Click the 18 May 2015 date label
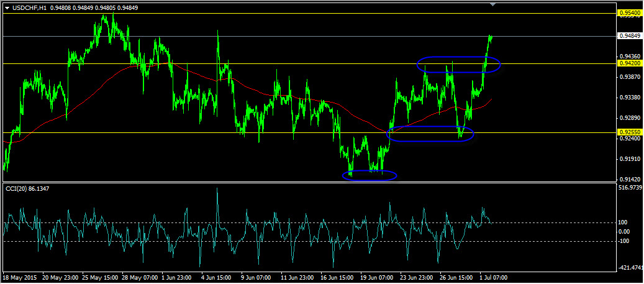The image size is (644, 284). pyautogui.click(x=20, y=278)
